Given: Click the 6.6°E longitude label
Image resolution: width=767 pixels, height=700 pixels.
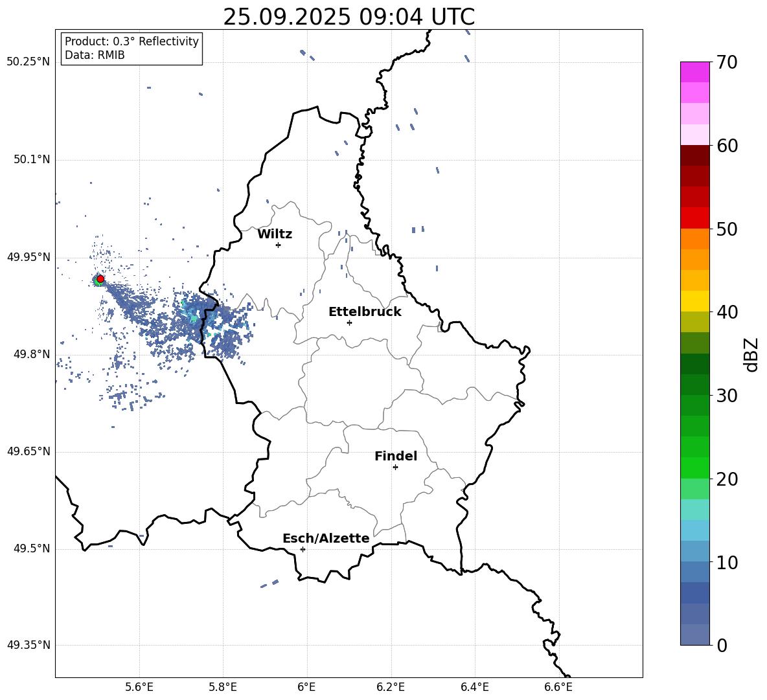Looking at the screenshot, I should point(558,687).
